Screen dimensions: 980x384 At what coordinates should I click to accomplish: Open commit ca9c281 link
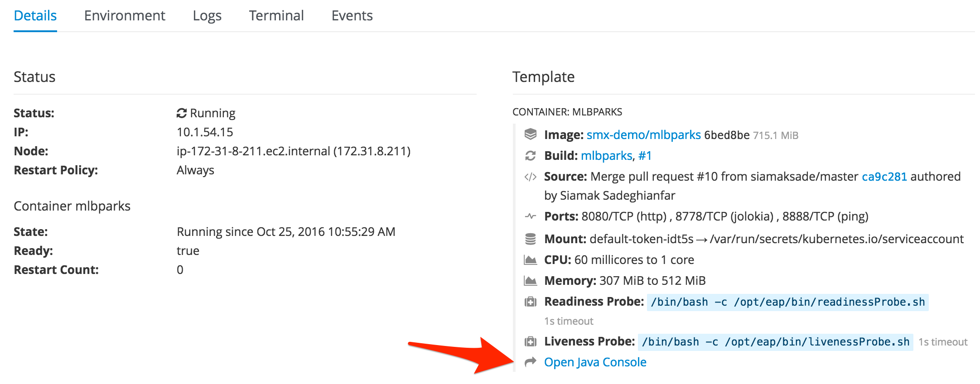[x=884, y=177]
